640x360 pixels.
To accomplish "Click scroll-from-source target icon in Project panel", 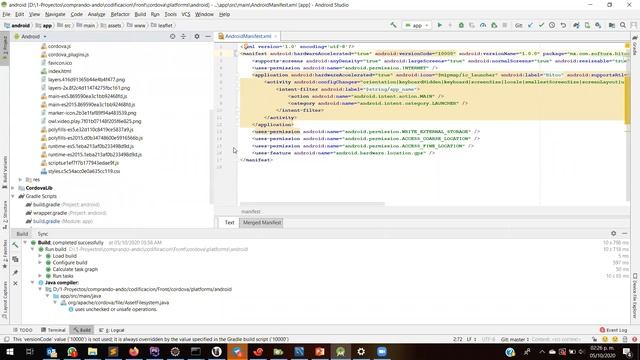I will pos(172,36).
